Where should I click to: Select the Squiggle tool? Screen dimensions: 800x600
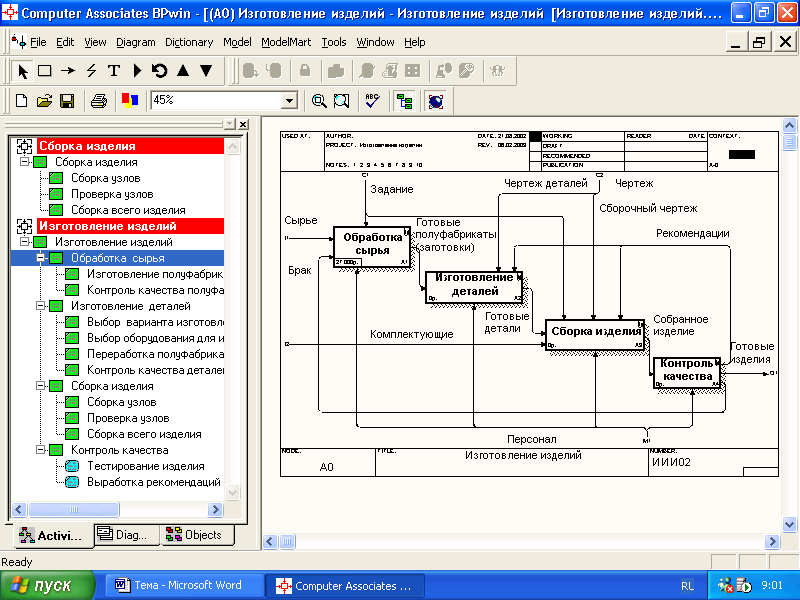[91, 71]
